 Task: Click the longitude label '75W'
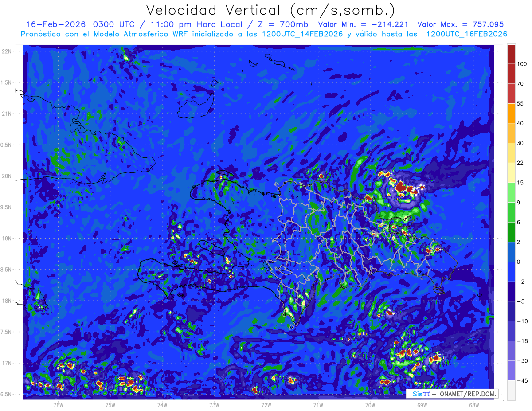(x=110, y=405)
